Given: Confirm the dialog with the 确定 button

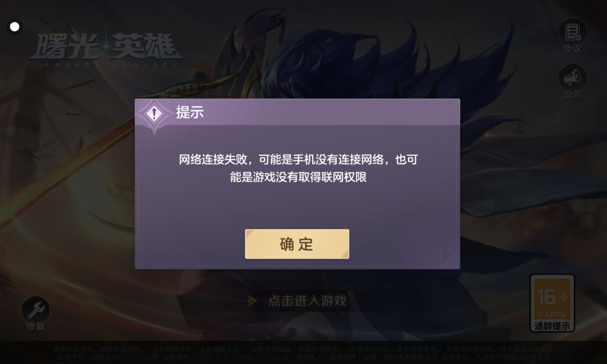Looking at the screenshot, I should (x=297, y=244).
